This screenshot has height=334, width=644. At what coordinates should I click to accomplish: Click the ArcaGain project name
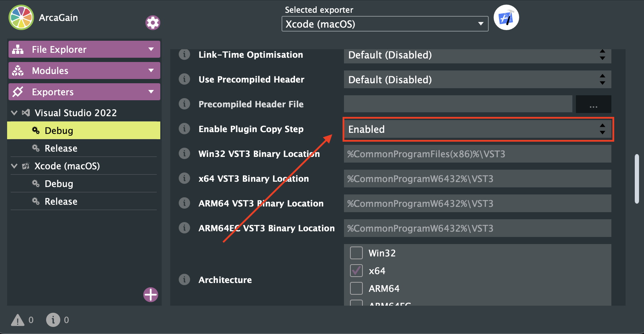pyautogui.click(x=58, y=18)
